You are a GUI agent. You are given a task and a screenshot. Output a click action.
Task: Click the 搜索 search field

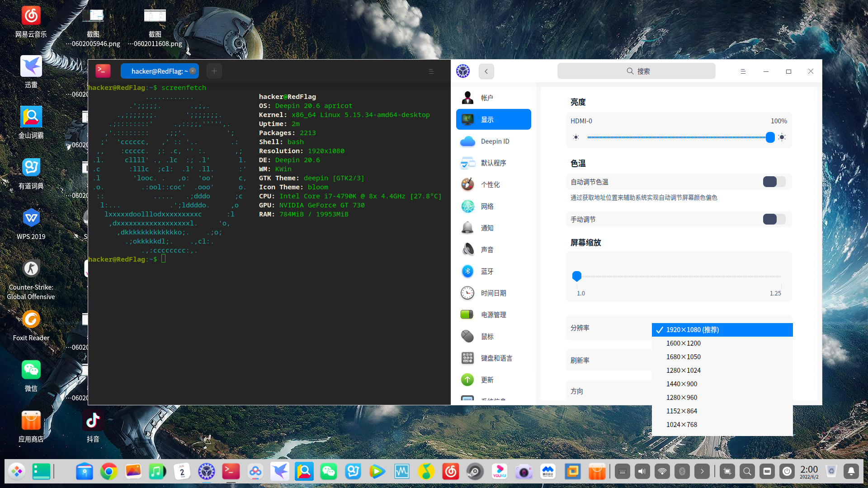[636, 71]
